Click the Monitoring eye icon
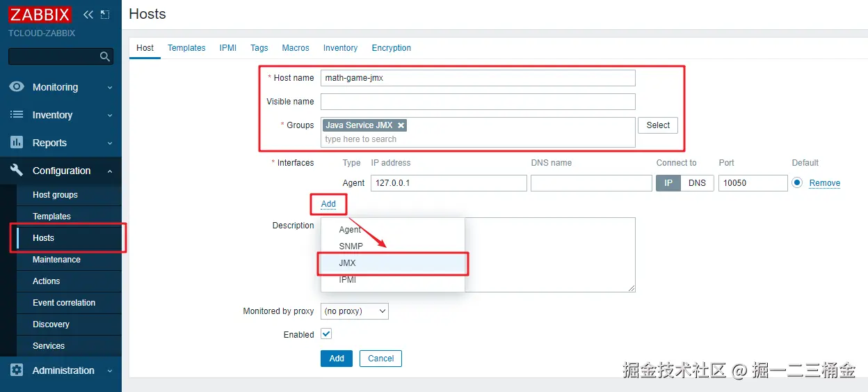868x392 pixels. tap(17, 87)
